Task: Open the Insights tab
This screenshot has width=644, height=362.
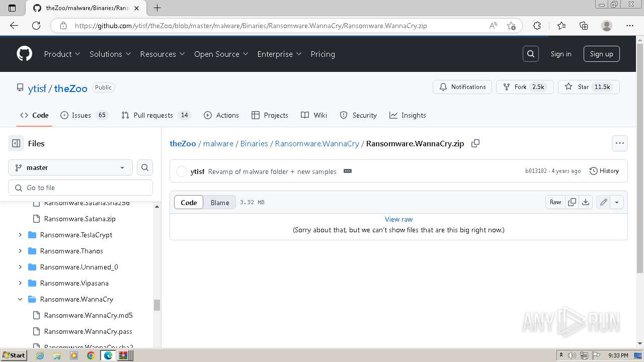Action: [408, 115]
